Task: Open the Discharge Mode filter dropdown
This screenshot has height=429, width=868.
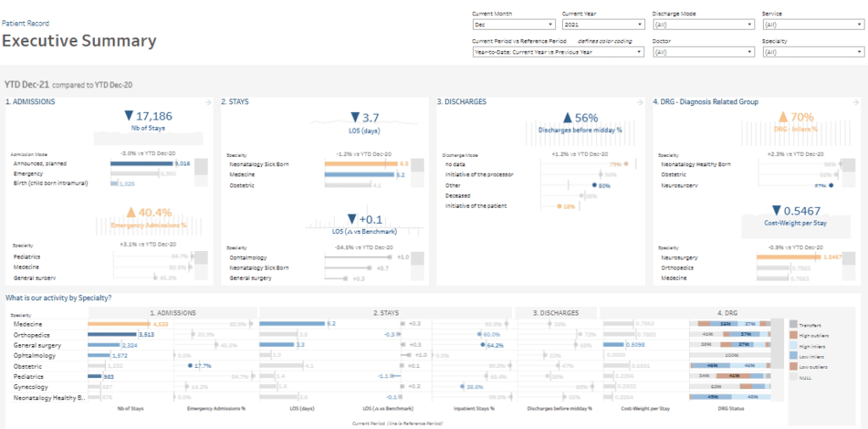Action: click(703, 25)
